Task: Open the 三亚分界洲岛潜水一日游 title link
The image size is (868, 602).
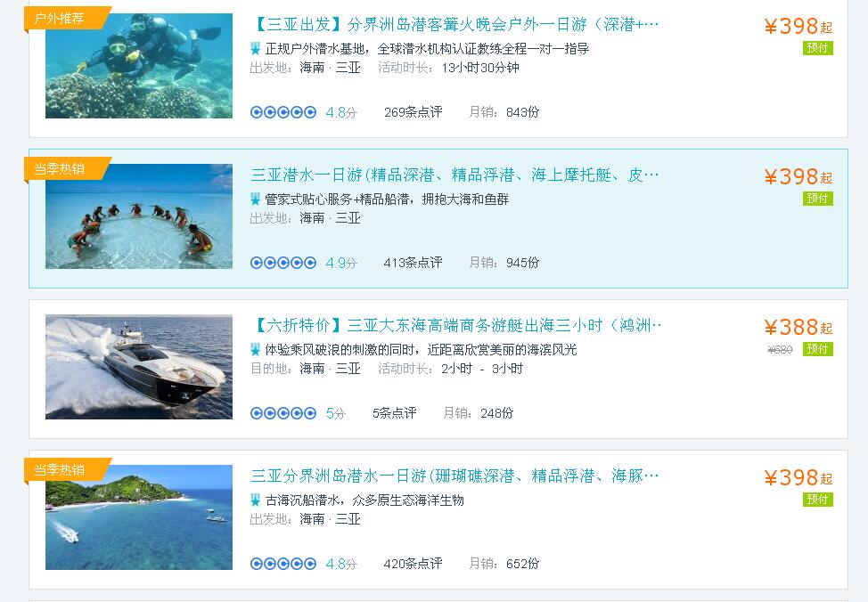Action: (455, 476)
